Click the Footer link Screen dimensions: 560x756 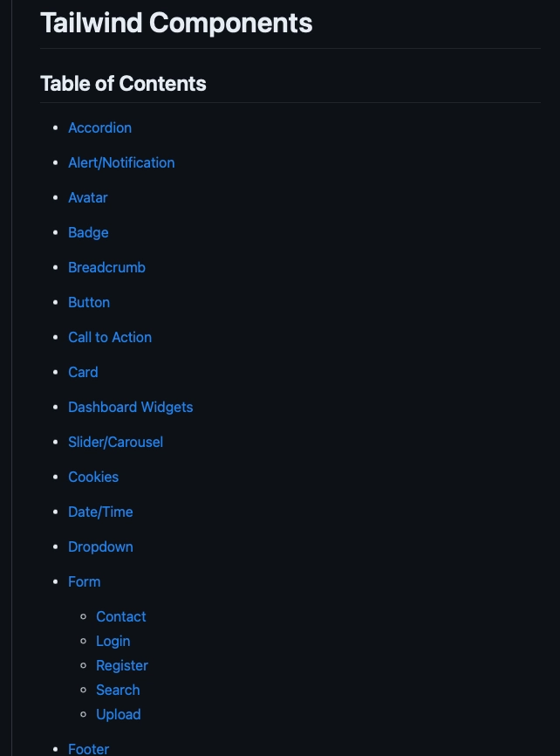88,748
